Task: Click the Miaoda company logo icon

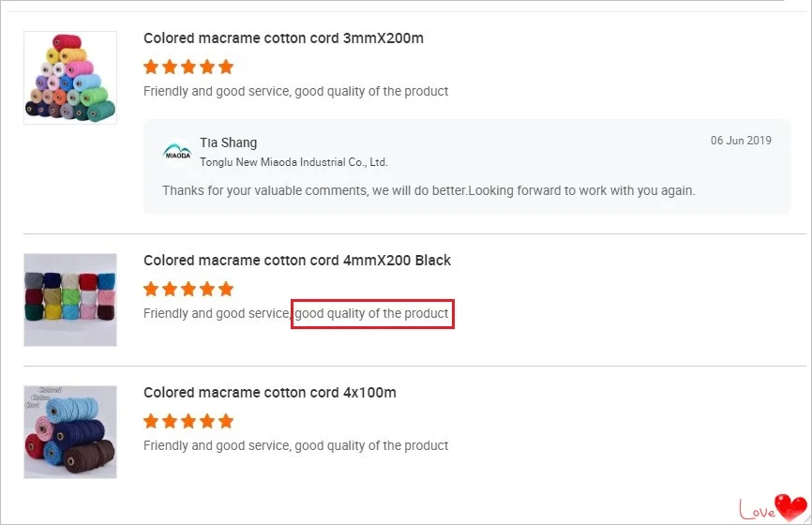Action: click(176, 152)
